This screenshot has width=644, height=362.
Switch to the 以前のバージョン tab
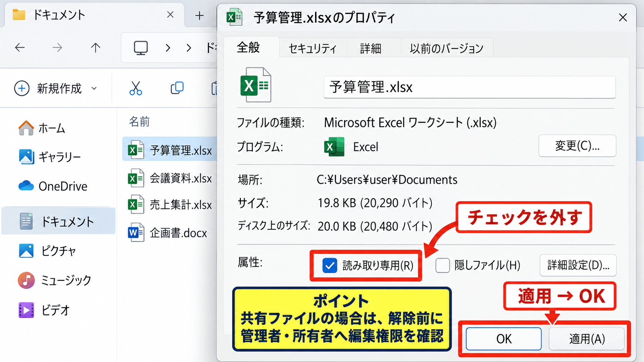446,48
